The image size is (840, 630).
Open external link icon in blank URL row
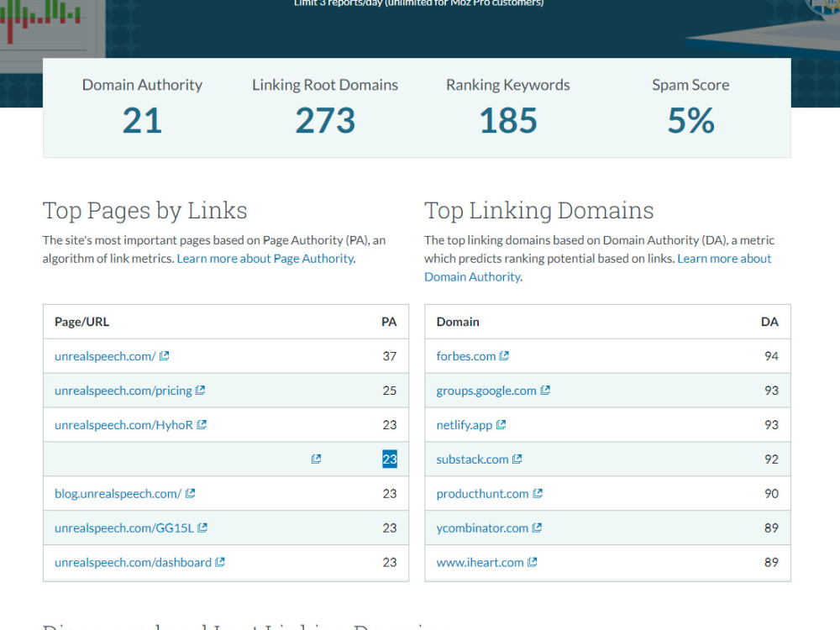point(316,459)
